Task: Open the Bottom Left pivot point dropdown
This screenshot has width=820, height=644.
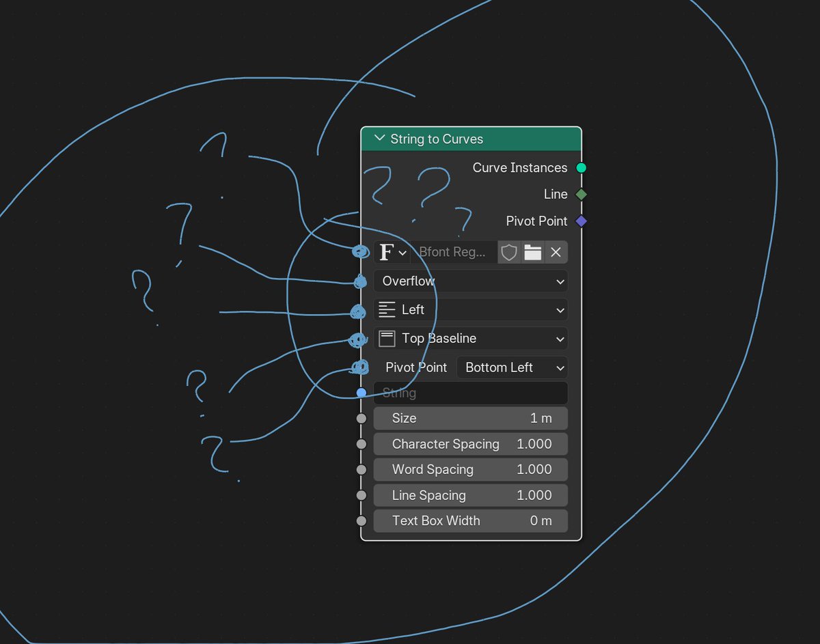Action: 512,367
